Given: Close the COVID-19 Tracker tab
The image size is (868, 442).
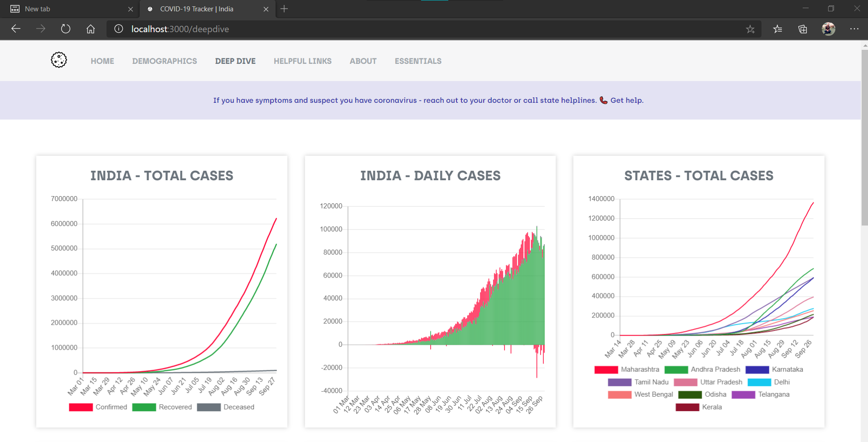Looking at the screenshot, I should (266, 9).
